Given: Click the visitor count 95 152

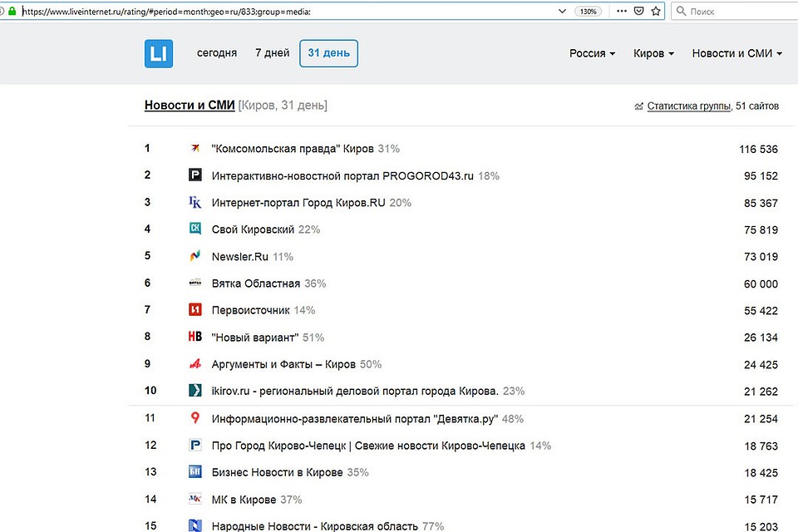Looking at the screenshot, I should click(x=761, y=175).
